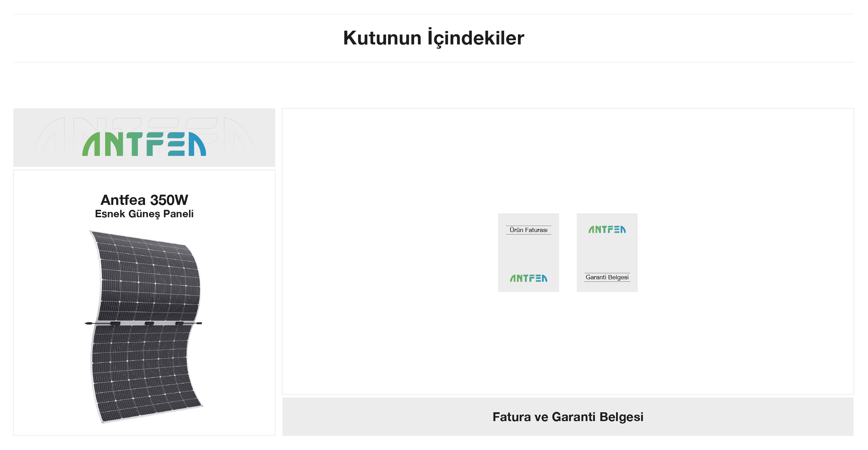Image resolution: width=868 pixels, height=450 pixels.
Task: Click the middle junction box on the panel
Action: [149, 323]
